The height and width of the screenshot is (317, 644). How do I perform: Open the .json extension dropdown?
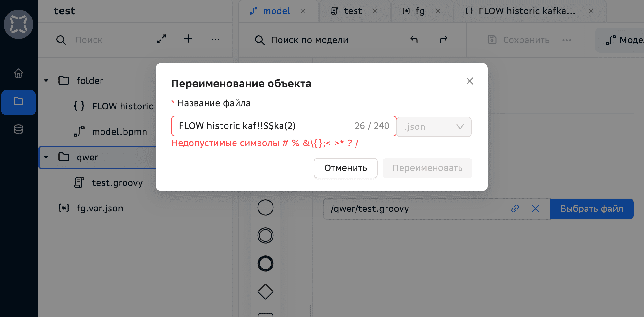[434, 127]
